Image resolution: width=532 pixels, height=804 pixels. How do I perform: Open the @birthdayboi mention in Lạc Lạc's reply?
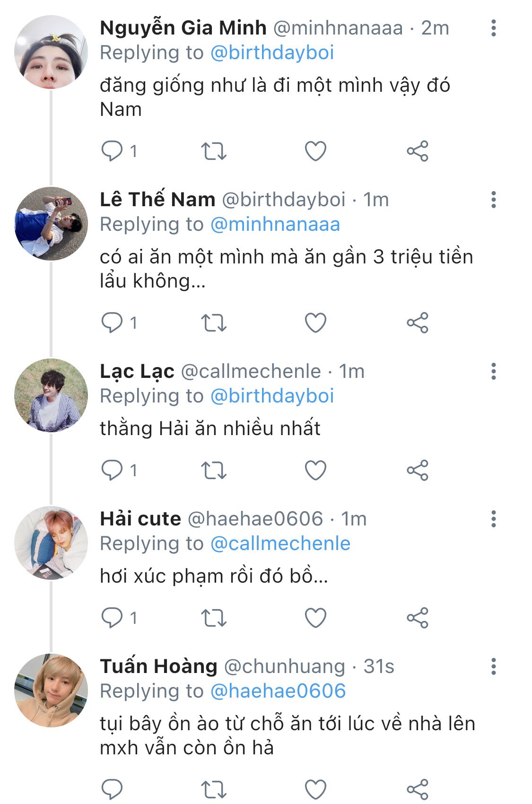(x=272, y=396)
